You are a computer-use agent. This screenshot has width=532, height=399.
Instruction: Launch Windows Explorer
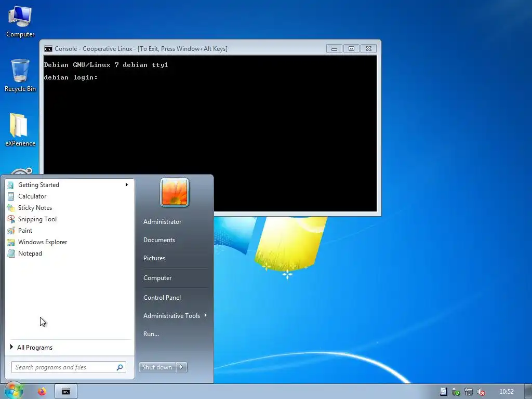[70, 242]
